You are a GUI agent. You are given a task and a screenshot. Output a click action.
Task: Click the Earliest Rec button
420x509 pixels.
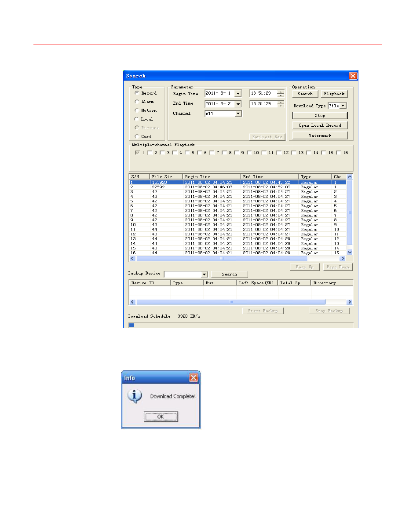267,137
